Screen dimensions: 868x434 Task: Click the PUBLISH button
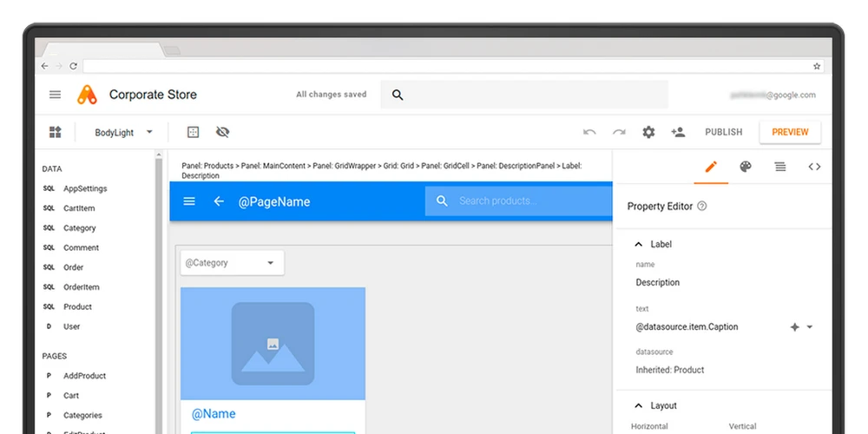[723, 132]
